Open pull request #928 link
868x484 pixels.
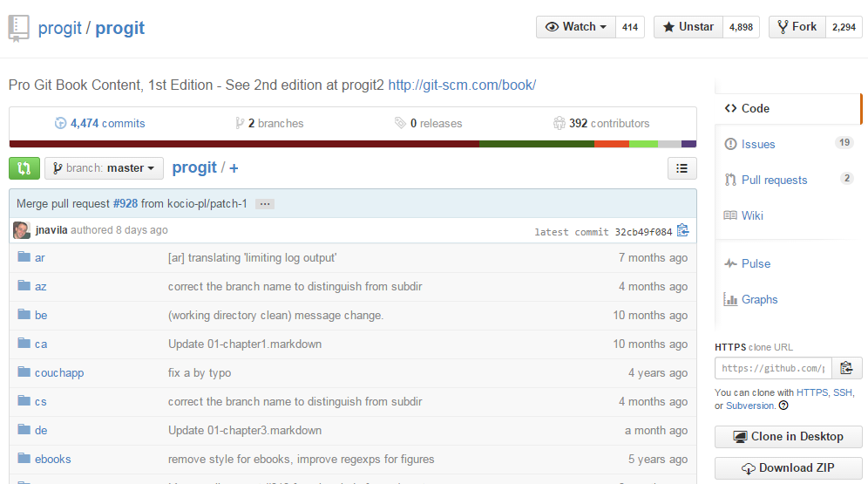(x=125, y=203)
